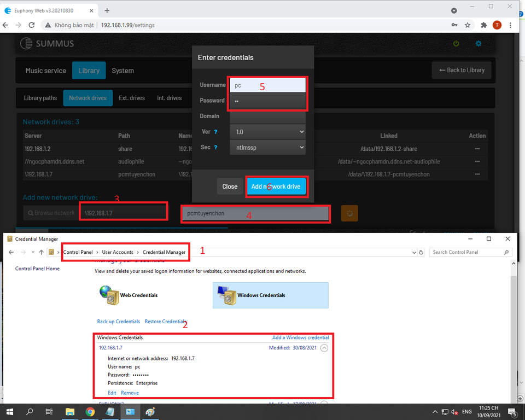Click the Search Control Panel magnifier icon
The height and width of the screenshot is (420, 525).
click(x=506, y=252)
